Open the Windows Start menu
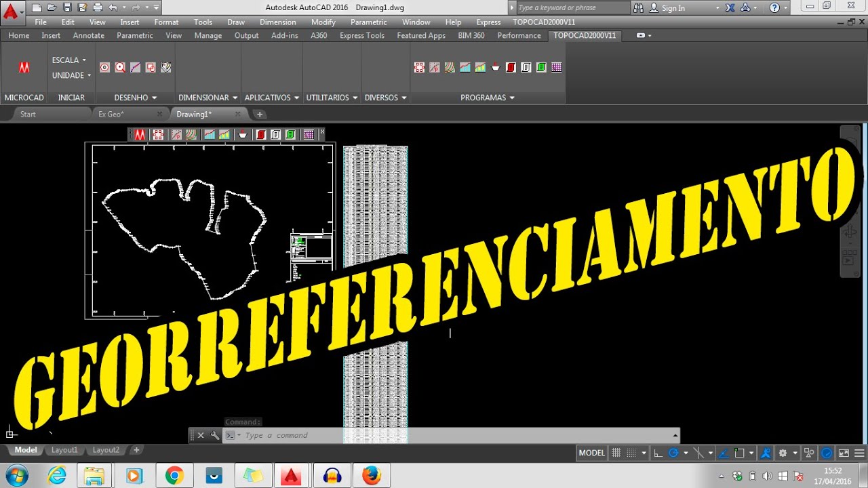The image size is (868, 488). tap(16, 475)
